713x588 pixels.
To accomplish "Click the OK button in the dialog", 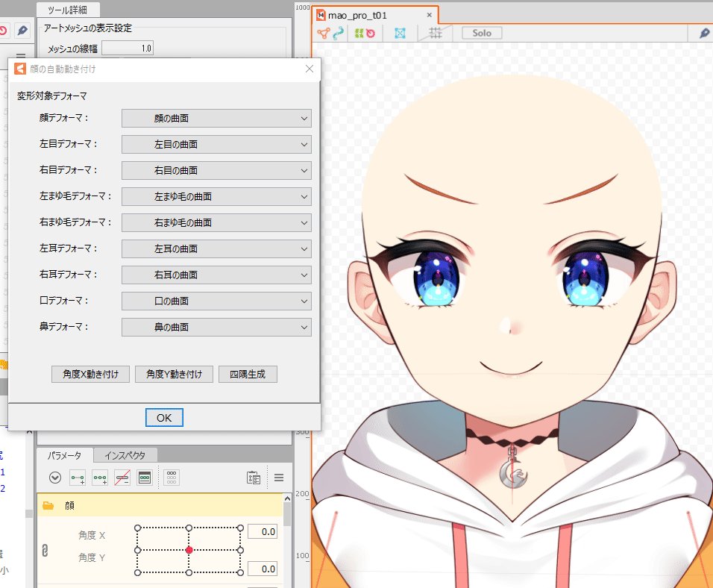I will click(163, 417).
